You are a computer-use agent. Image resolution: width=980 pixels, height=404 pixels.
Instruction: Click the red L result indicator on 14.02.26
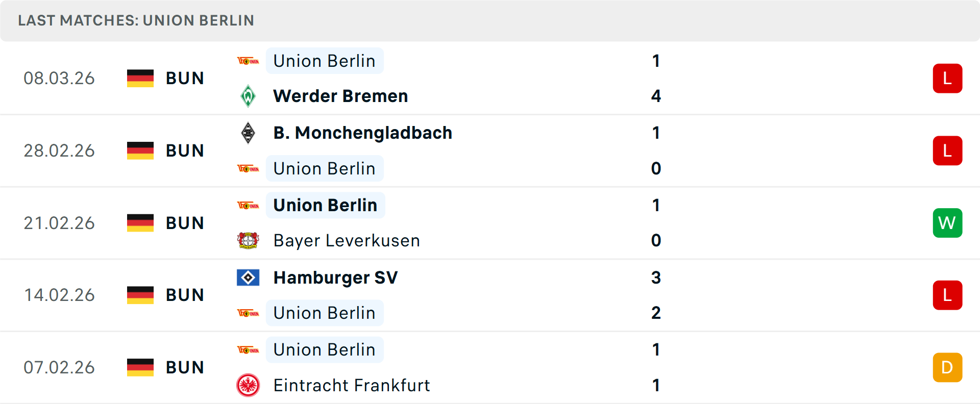point(947,295)
